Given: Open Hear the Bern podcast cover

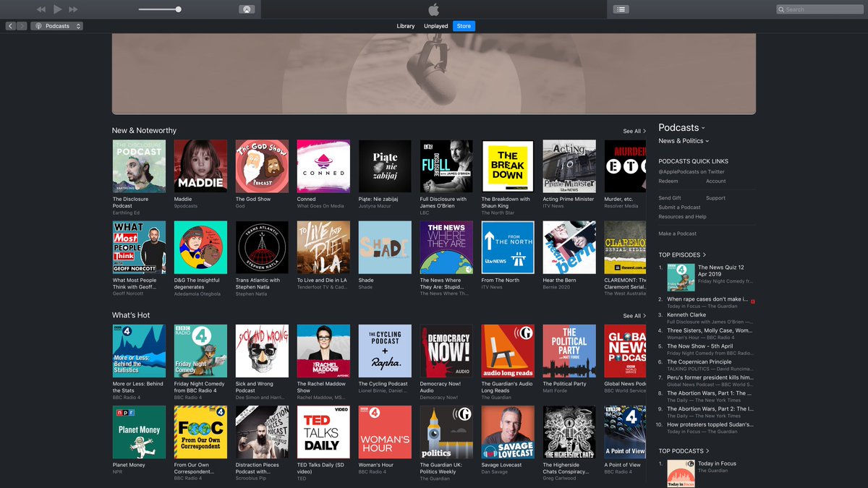Looking at the screenshot, I should [569, 247].
